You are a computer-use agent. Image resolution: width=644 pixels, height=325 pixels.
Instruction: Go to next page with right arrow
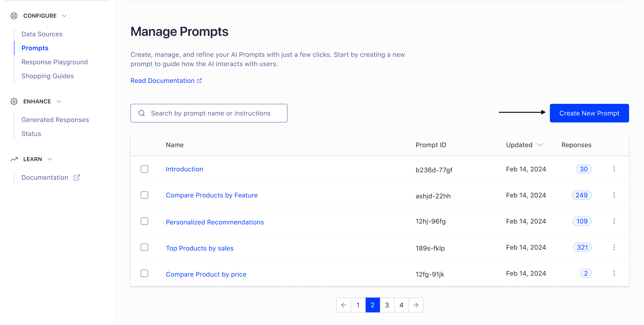click(x=416, y=305)
